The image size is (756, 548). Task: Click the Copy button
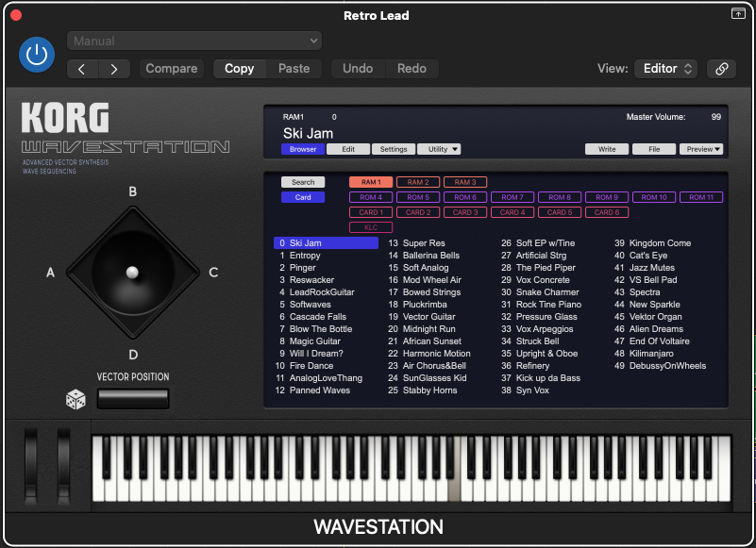(239, 69)
